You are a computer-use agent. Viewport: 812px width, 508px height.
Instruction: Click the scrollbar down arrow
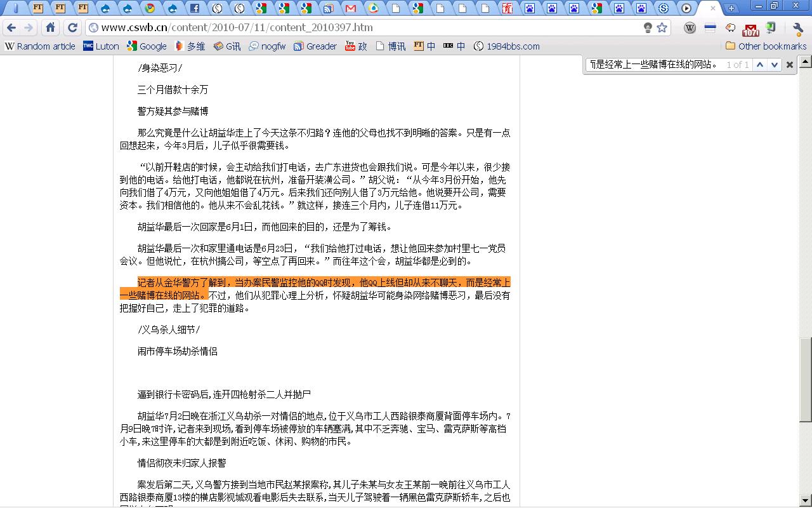(x=805, y=501)
